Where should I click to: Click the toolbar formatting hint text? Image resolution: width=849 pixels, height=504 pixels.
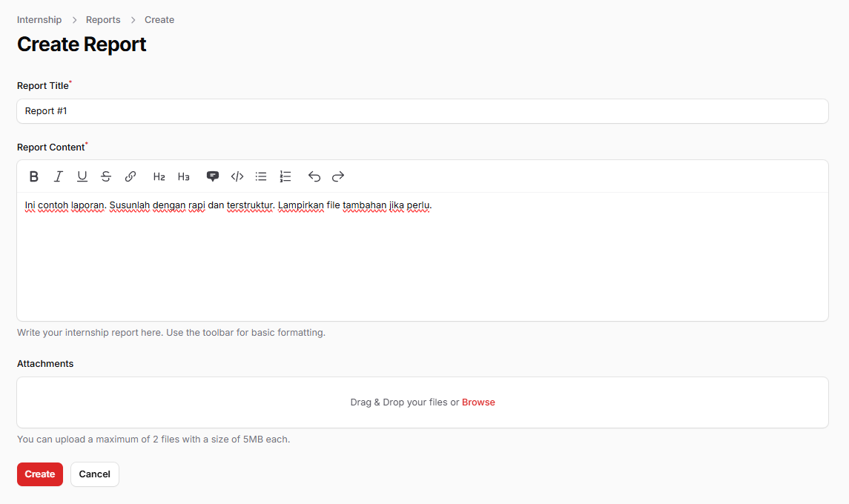171,332
